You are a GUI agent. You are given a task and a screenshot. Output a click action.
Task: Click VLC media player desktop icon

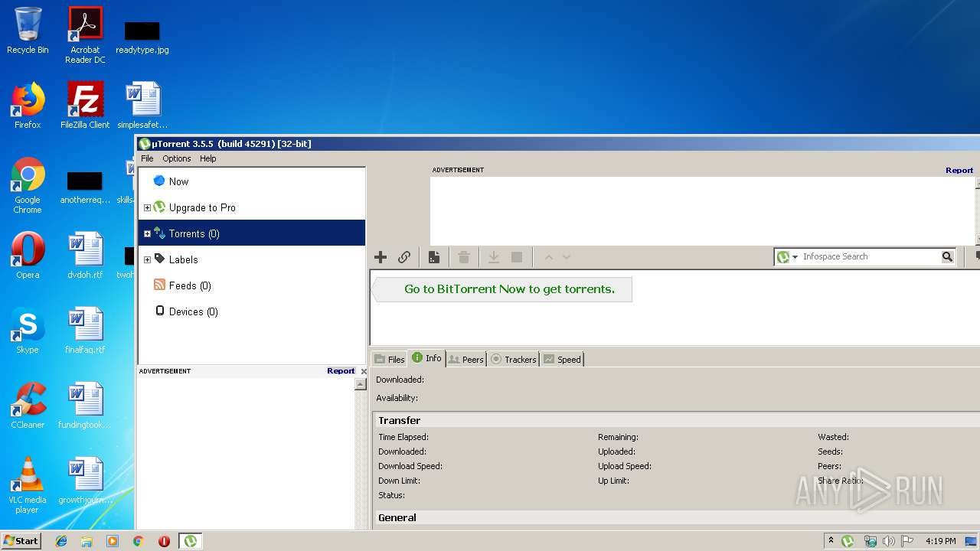click(x=28, y=485)
